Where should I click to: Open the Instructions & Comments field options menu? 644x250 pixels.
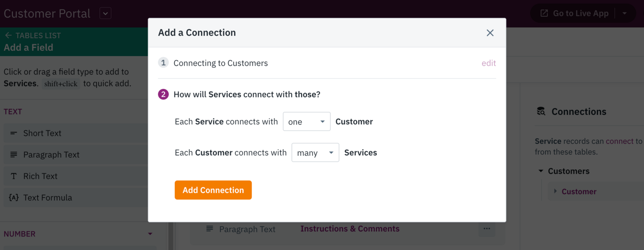486,229
